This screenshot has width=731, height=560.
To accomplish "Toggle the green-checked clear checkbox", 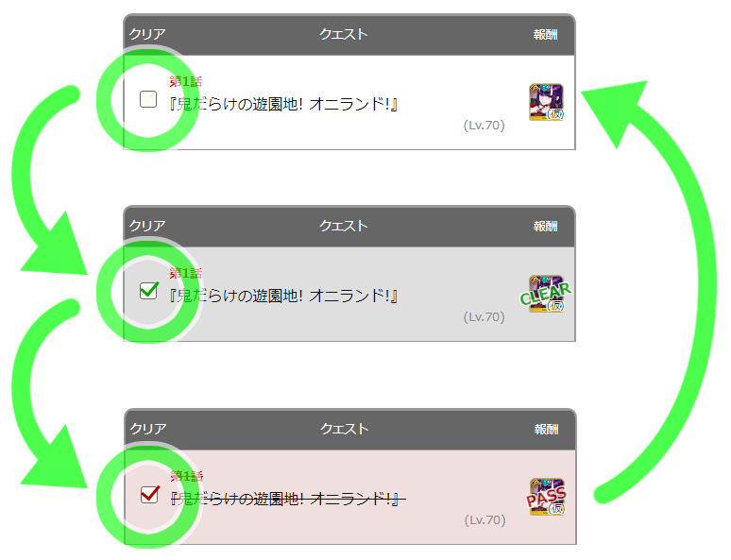I will [x=148, y=291].
